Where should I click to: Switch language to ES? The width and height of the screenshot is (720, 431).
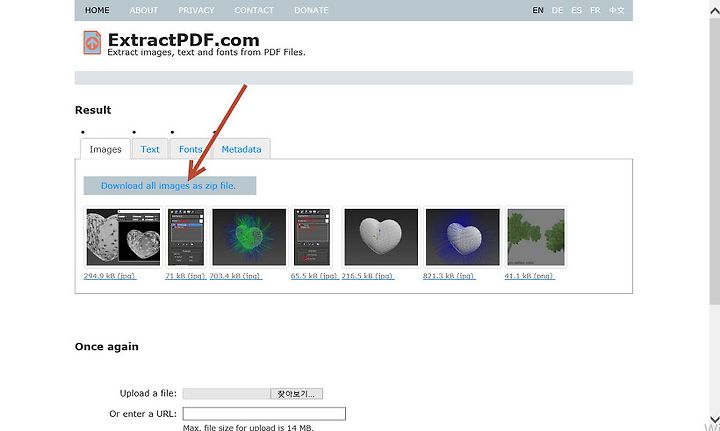(x=576, y=10)
